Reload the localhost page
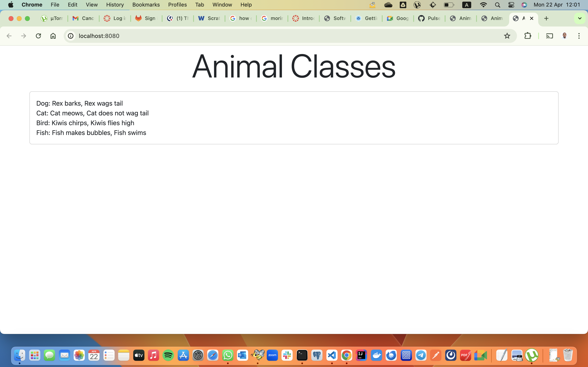This screenshot has width=588, height=367. 38,36
